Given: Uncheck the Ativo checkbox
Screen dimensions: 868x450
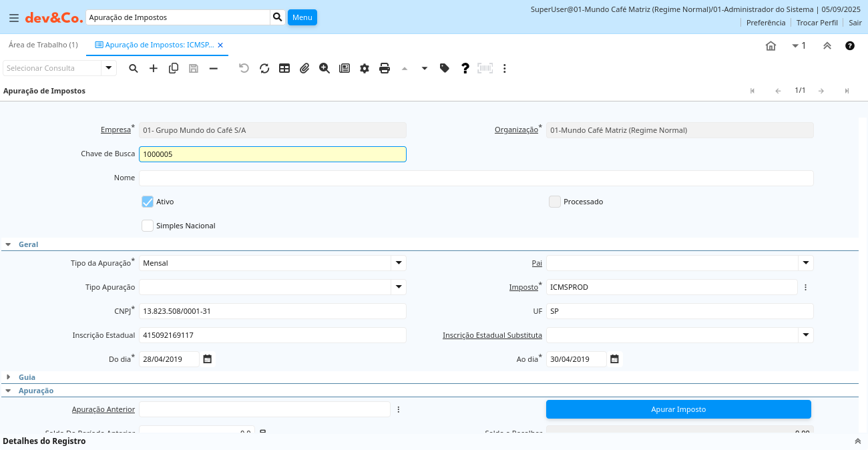Looking at the screenshot, I should point(148,202).
